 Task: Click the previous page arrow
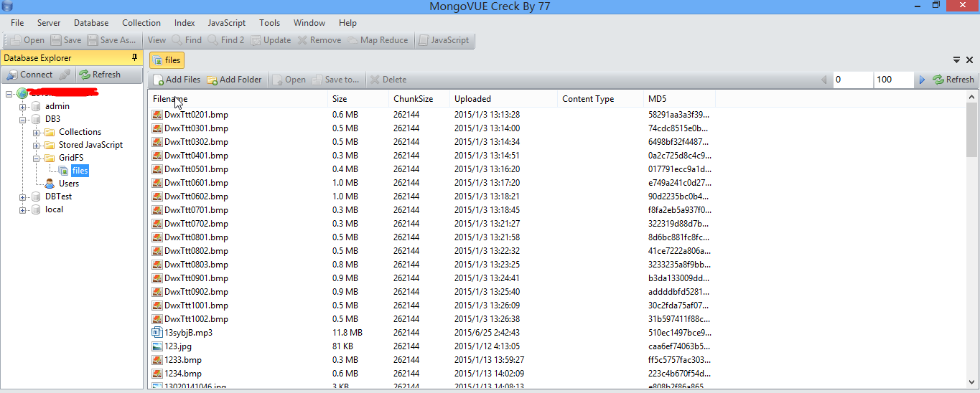coord(824,80)
